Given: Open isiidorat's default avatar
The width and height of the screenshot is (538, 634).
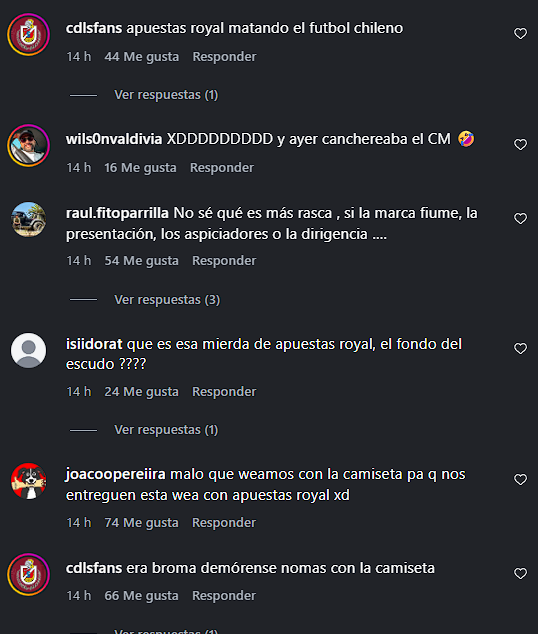Looking at the screenshot, I should click(28, 351).
